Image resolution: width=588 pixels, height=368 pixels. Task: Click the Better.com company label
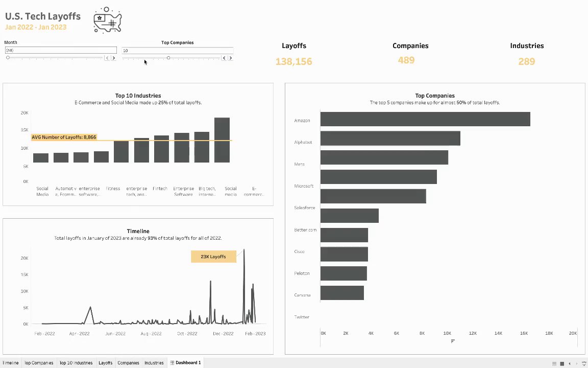click(x=305, y=230)
